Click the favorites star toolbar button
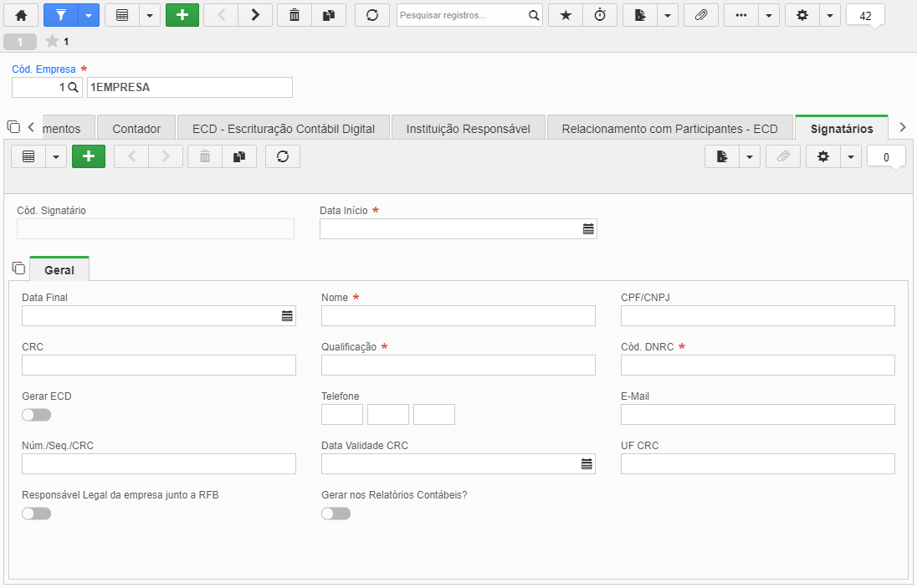Image resolution: width=917 pixels, height=588 pixels. pos(566,15)
